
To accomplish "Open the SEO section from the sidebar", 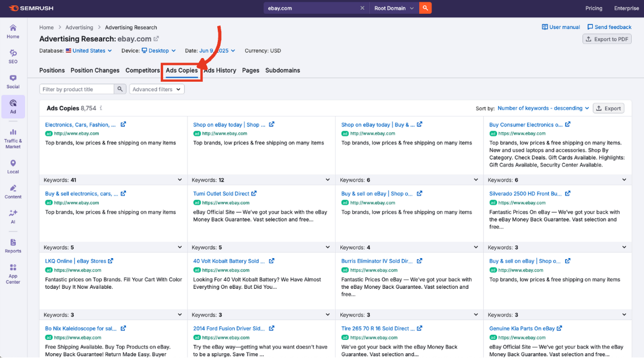I will pos(12,56).
